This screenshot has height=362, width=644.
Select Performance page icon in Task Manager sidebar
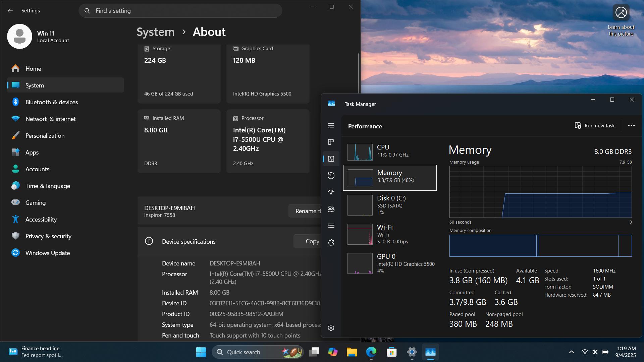(x=331, y=159)
